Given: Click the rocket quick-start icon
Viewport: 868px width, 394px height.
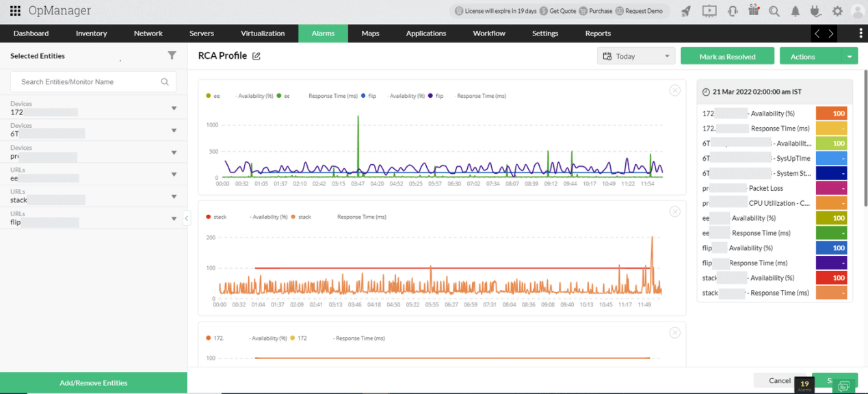Looking at the screenshot, I should (685, 11).
